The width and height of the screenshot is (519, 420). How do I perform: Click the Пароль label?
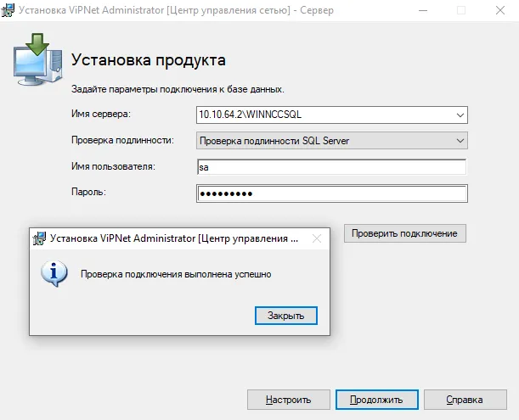[88, 192]
